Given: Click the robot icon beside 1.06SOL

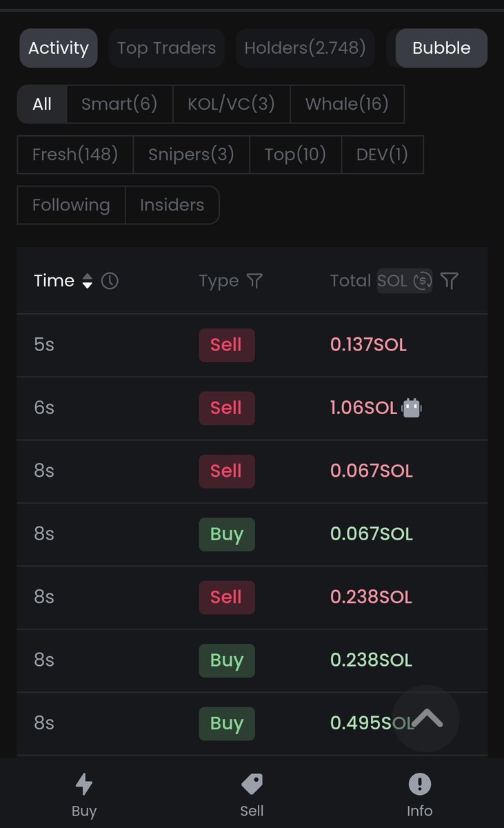Looking at the screenshot, I should point(412,408).
